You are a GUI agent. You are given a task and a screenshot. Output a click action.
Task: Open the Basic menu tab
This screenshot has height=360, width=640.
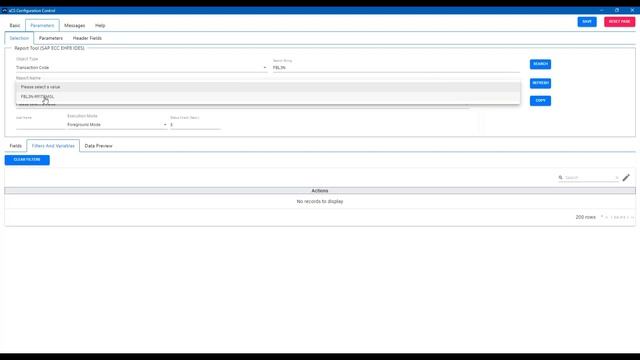click(15, 25)
